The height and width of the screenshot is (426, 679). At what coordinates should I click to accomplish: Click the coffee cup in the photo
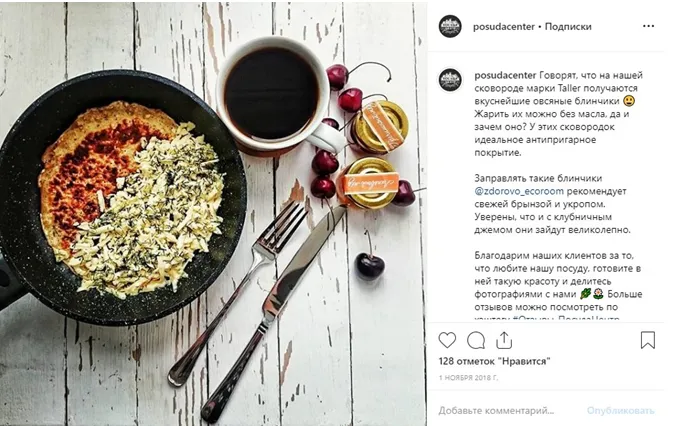coord(274,93)
